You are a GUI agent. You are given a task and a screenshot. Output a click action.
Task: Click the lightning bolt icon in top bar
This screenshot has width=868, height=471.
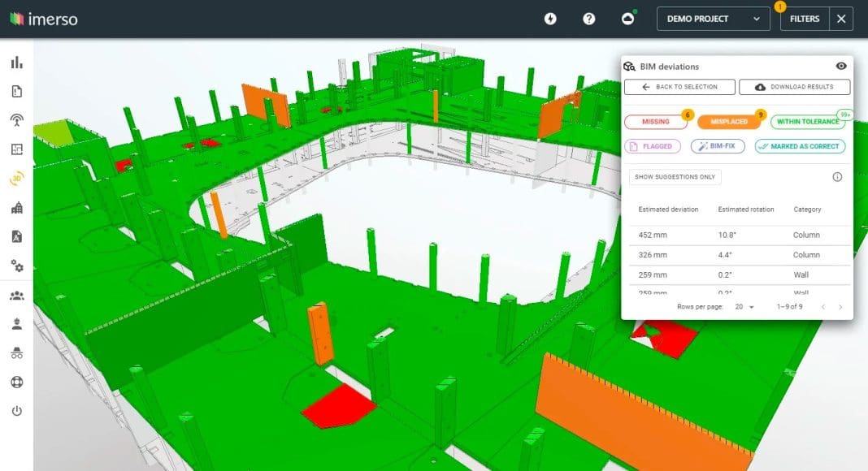coord(550,19)
